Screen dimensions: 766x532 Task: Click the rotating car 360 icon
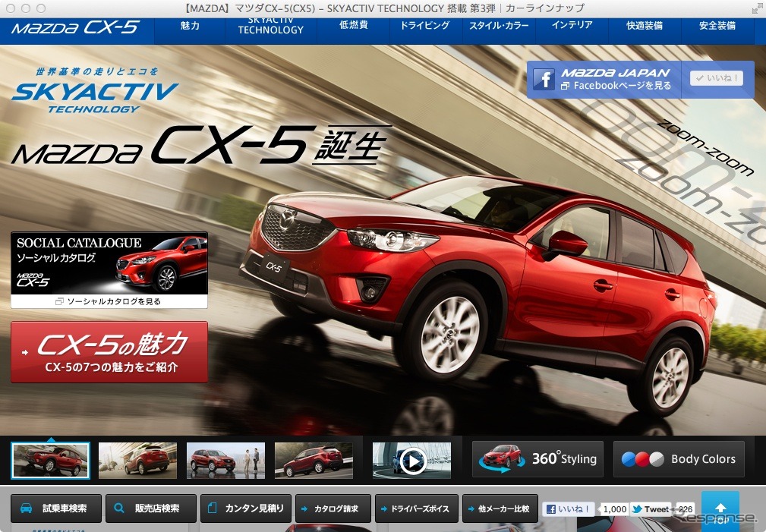click(502, 458)
